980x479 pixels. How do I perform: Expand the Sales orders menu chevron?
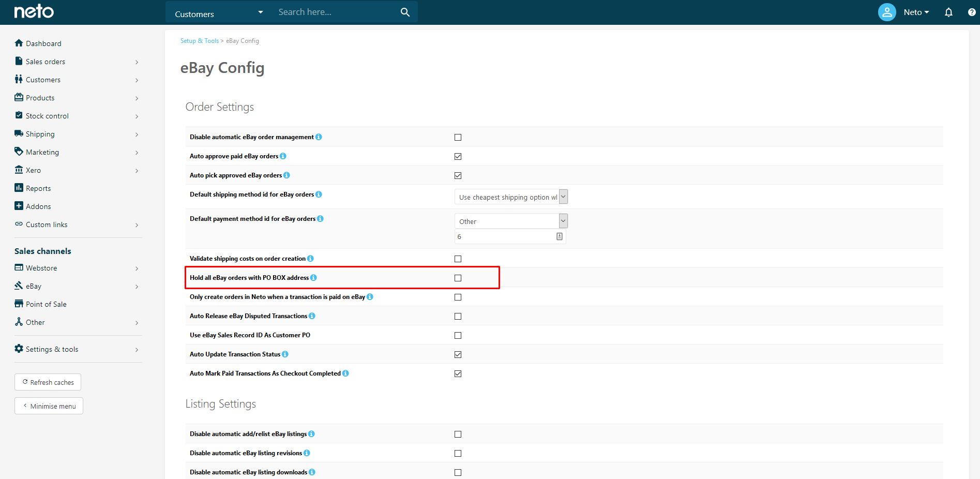coord(137,62)
